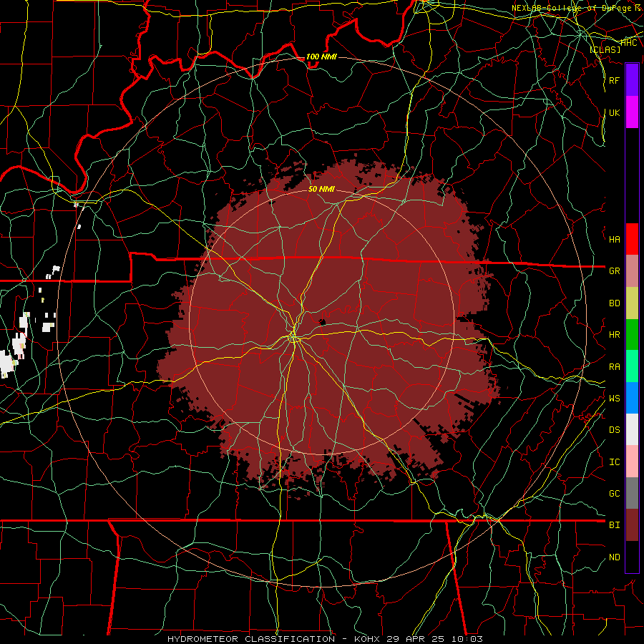The width and height of the screenshot is (644, 644).
Task: Click the "UK" legend label
Action: point(614,112)
